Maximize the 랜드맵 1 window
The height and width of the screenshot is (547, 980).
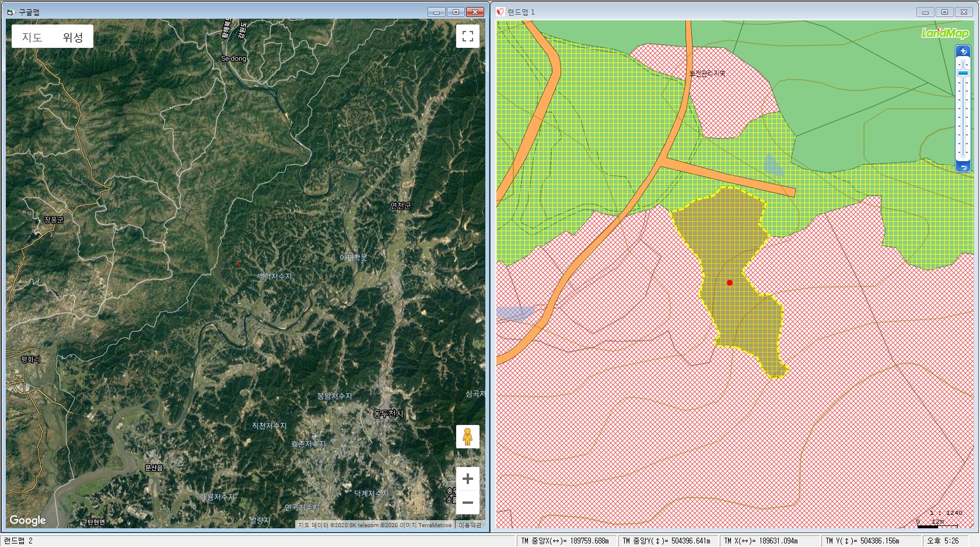click(x=944, y=12)
